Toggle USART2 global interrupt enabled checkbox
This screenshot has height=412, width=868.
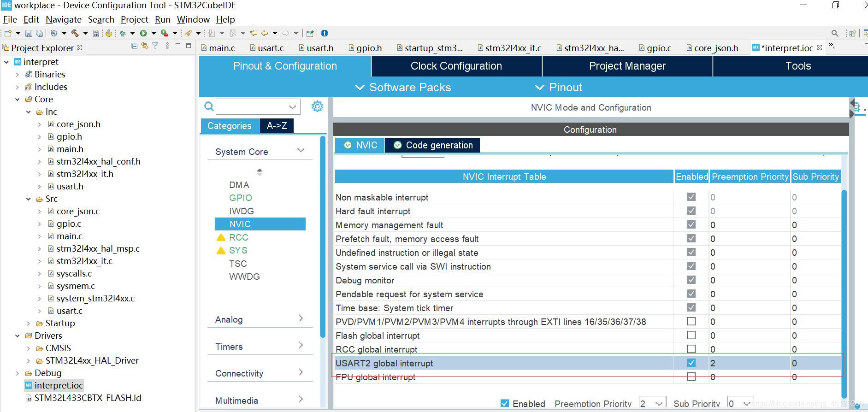[691, 363]
